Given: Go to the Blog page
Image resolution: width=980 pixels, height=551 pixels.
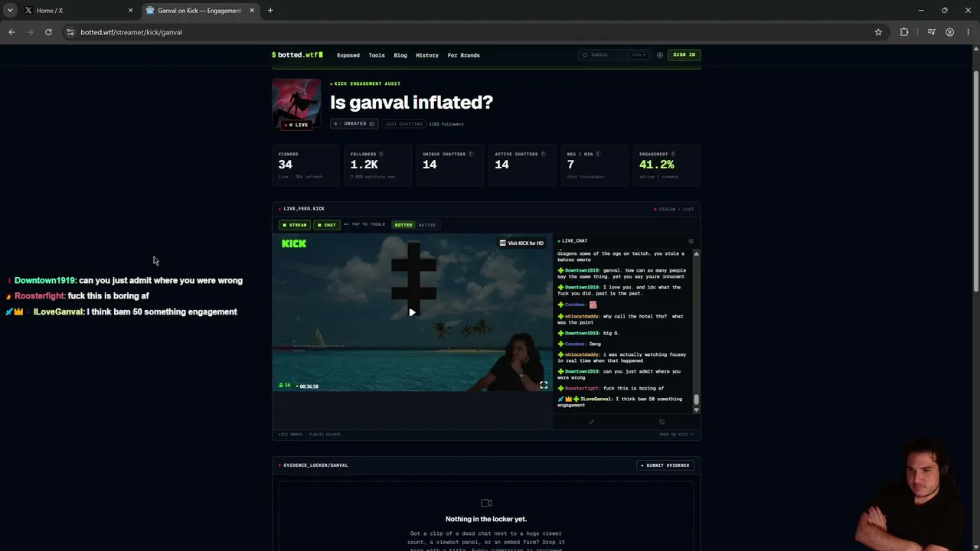Looking at the screenshot, I should (400, 55).
